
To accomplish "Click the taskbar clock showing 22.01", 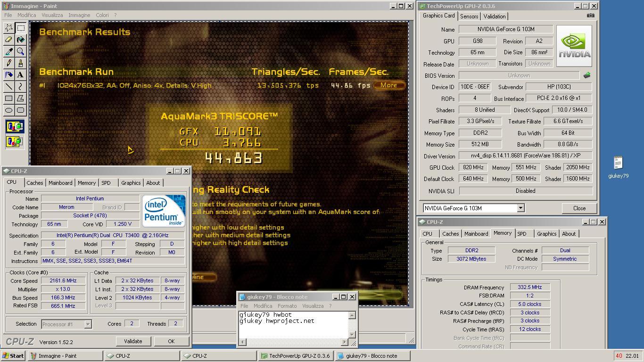I will click(x=632, y=356).
